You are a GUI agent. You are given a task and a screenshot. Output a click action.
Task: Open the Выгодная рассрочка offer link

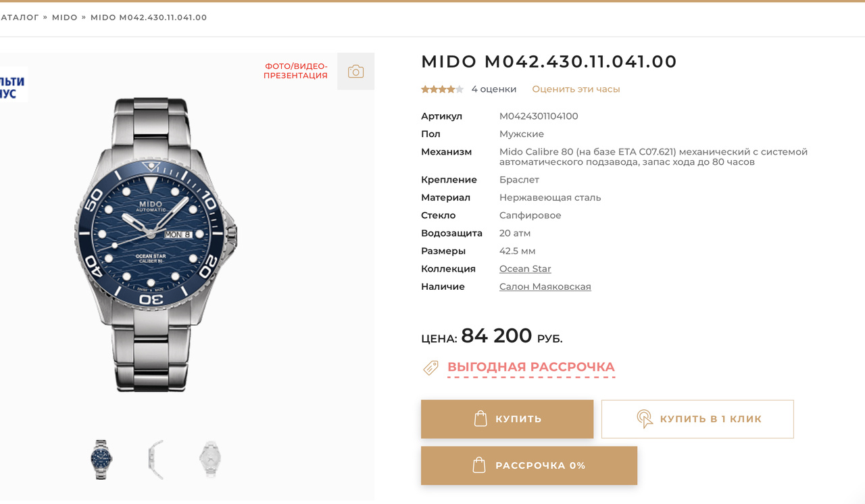(530, 367)
